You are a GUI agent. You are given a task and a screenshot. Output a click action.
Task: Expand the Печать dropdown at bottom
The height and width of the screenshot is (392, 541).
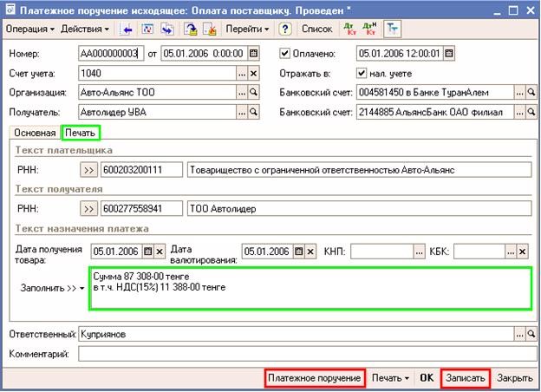tap(391, 379)
